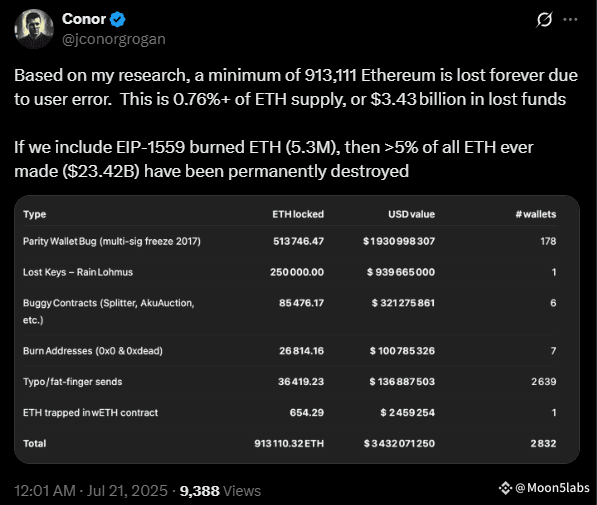The width and height of the screenshot is (597, 505).
Task: Open the embedded table image
Action: [x=297, y=329]
